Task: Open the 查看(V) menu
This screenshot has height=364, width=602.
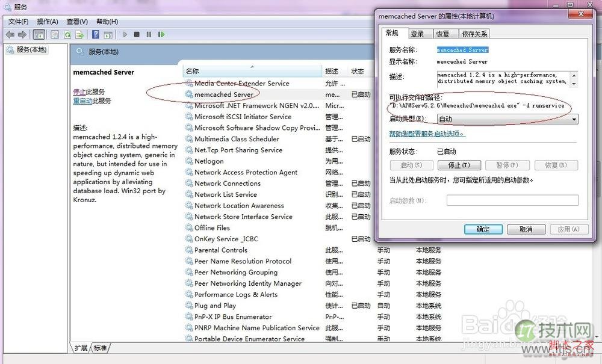Action: 76,21
